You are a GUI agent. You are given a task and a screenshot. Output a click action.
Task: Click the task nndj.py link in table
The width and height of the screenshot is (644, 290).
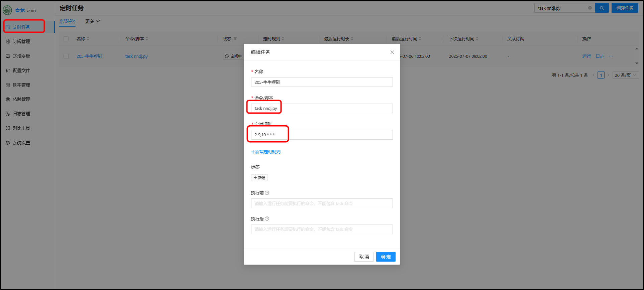point(136,56)
